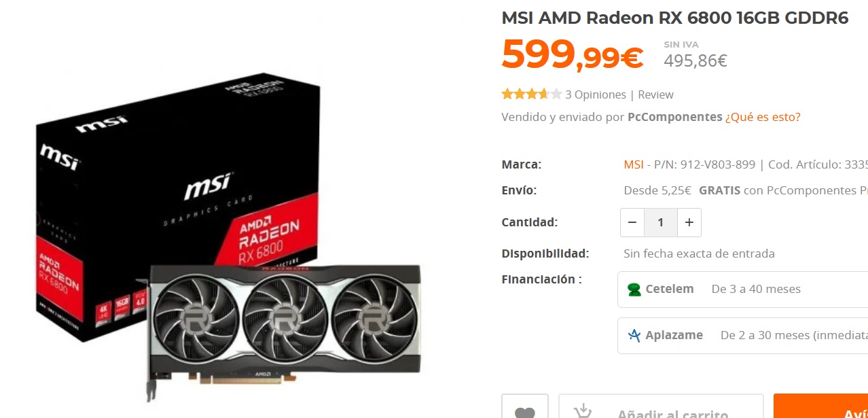Open the 3 Opiniones link
The image size is (868, 418).
coord(596,94)
